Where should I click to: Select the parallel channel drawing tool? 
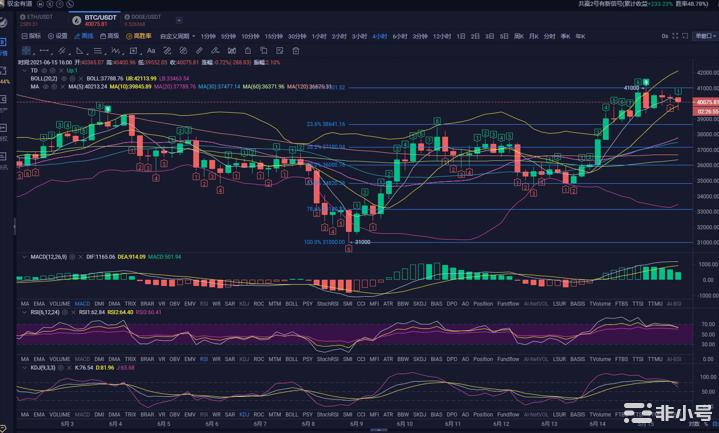pyautogui.click(x=62, y=50)
